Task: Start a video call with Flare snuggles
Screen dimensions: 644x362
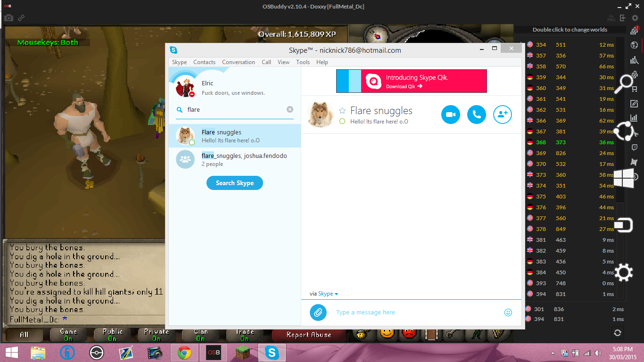Action: tap(450, 115)
